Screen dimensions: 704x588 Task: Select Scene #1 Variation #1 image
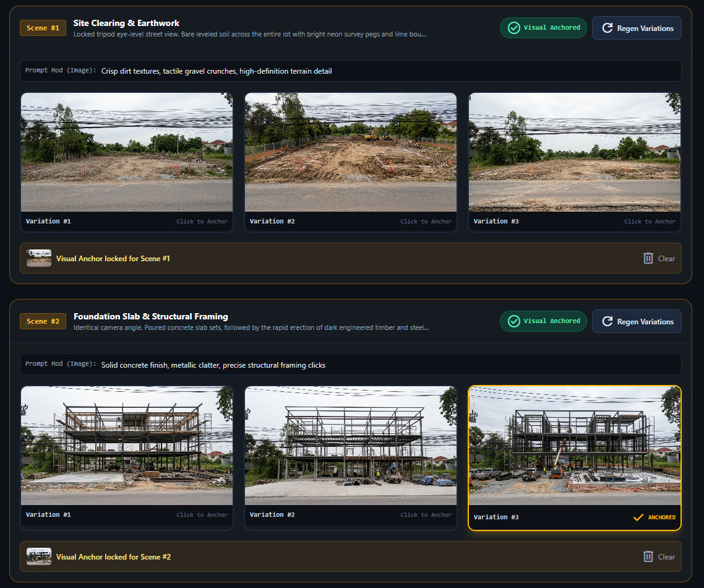point(127,152)
